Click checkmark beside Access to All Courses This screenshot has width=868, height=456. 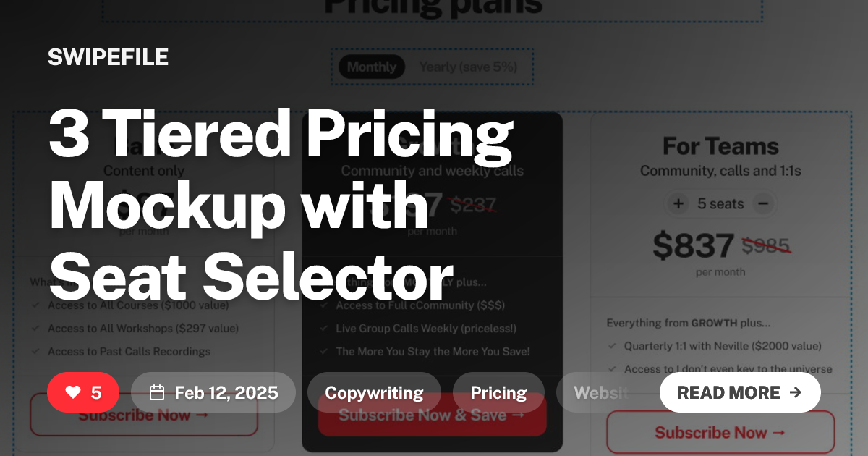click(x=35, y=305)
